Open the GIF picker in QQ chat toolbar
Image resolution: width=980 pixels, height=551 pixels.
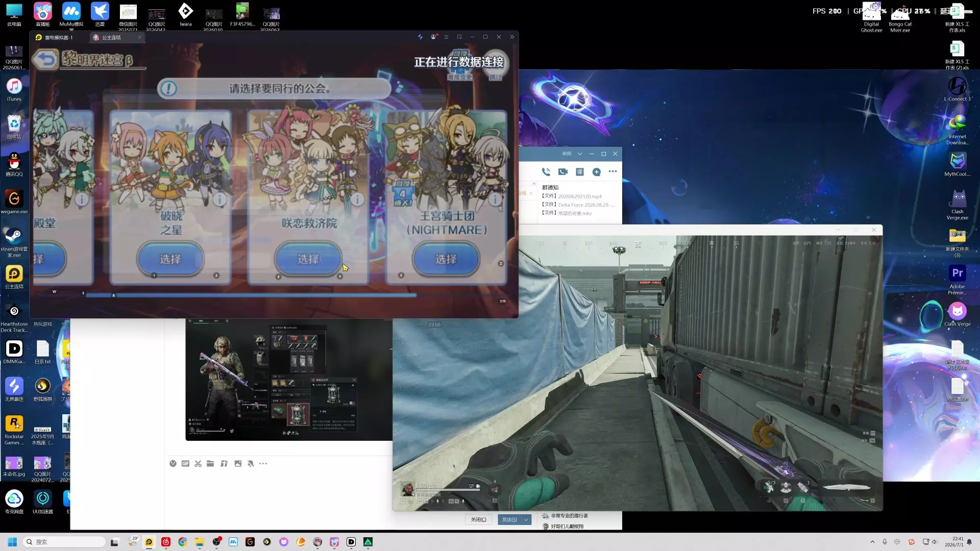tap(185, 463)
